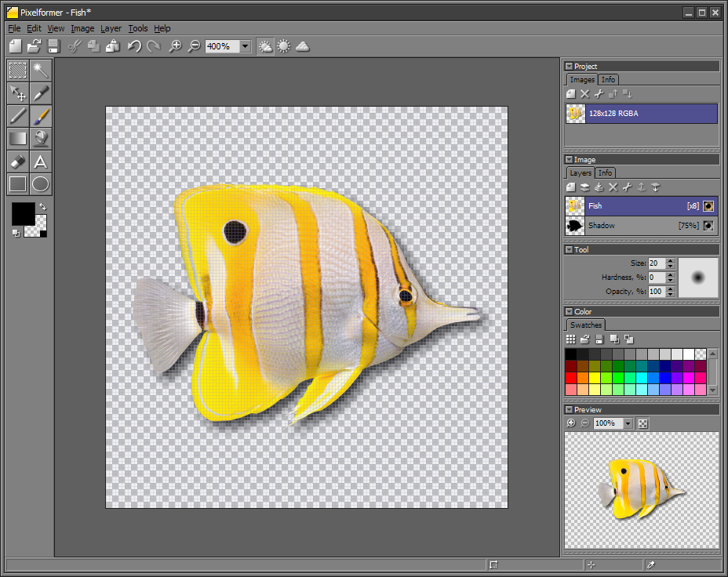Create a new layer in the Layers panel
The image size is (728, 577).
[570, 187]
